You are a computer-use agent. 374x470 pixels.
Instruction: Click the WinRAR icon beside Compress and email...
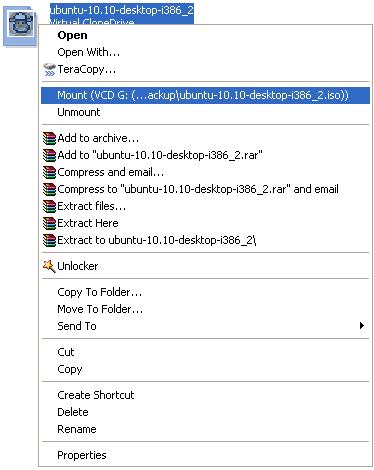pyautogui.click(x=49, y=172)
